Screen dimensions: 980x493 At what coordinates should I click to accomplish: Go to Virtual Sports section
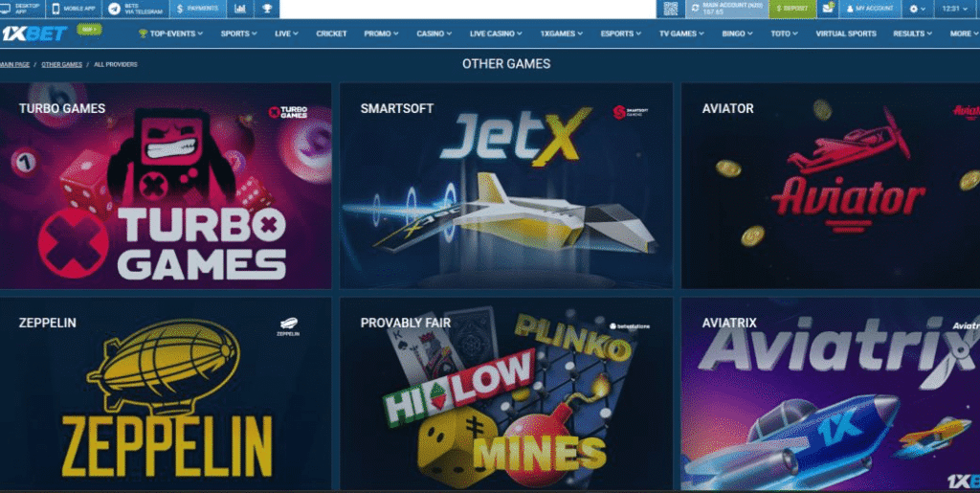845,34
